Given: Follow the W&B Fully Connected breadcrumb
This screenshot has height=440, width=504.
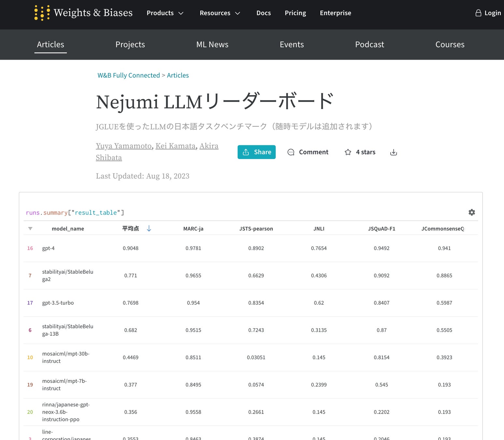Looking at the screenshot, I should click(129, 75).
